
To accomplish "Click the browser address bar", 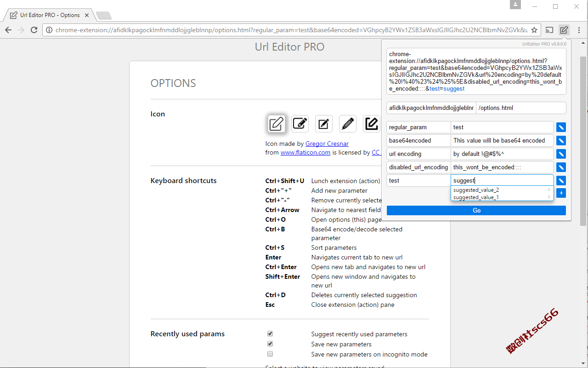I will point(292,30).
